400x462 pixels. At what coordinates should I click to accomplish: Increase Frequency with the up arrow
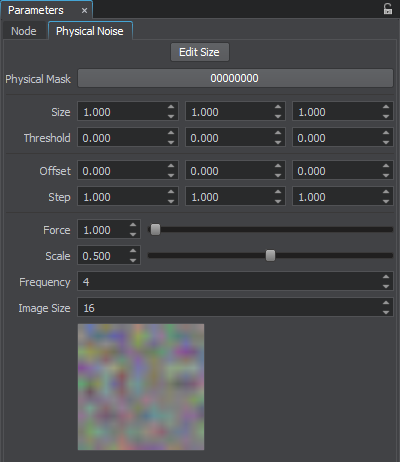(x=386, y=277)
